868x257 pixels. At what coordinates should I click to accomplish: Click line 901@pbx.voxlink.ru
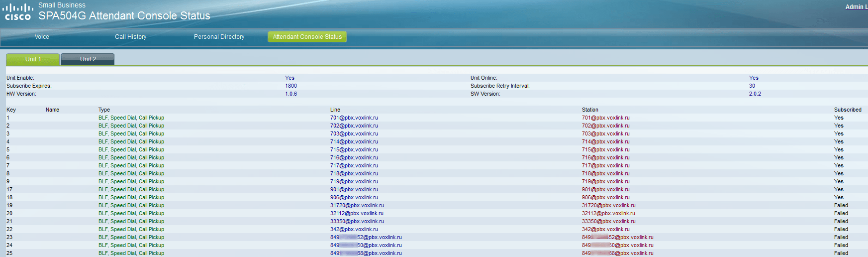click(x=354, y=189)
